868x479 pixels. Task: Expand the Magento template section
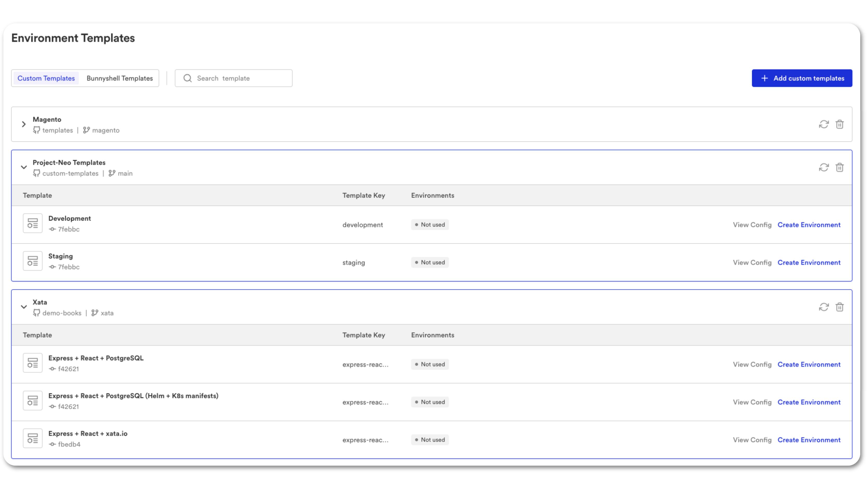click(x=24, y=124)
